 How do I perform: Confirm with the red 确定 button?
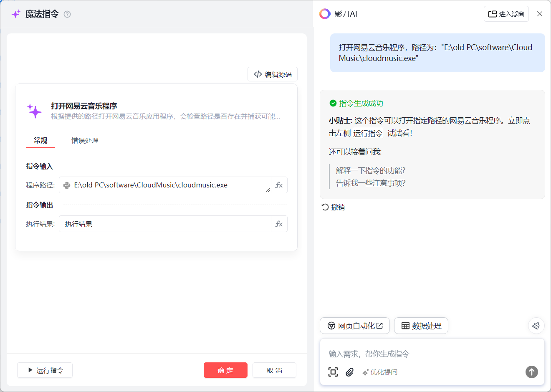[225, 370]
